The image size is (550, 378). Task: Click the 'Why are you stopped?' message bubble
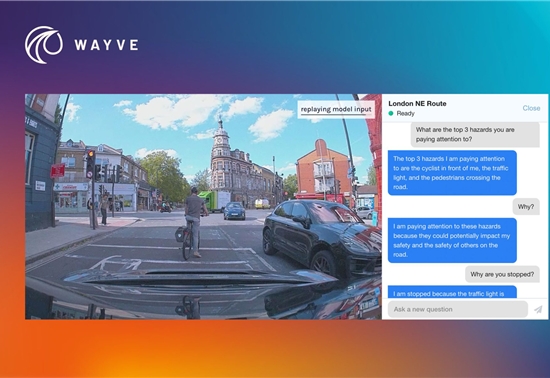point(502,274)
